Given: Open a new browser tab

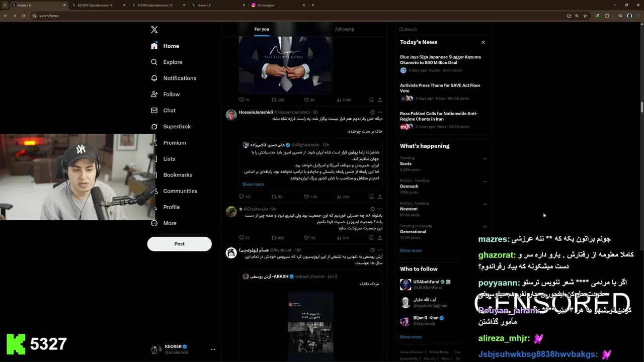Looking at the screenshot, I should click(x=313, y=5).
